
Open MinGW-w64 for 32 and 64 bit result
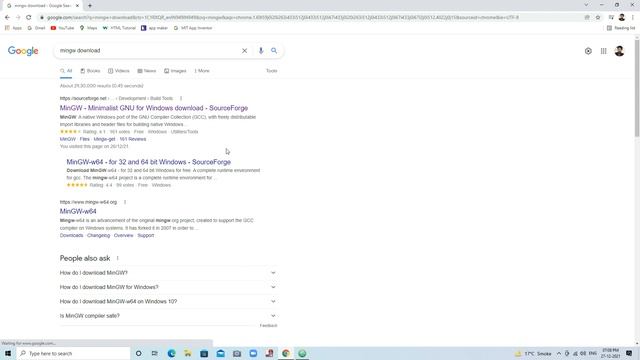click(x=149, y=162)
